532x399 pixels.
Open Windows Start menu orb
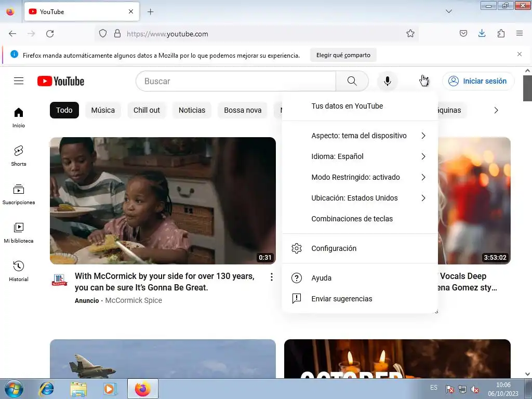click(x=14, y=389)
